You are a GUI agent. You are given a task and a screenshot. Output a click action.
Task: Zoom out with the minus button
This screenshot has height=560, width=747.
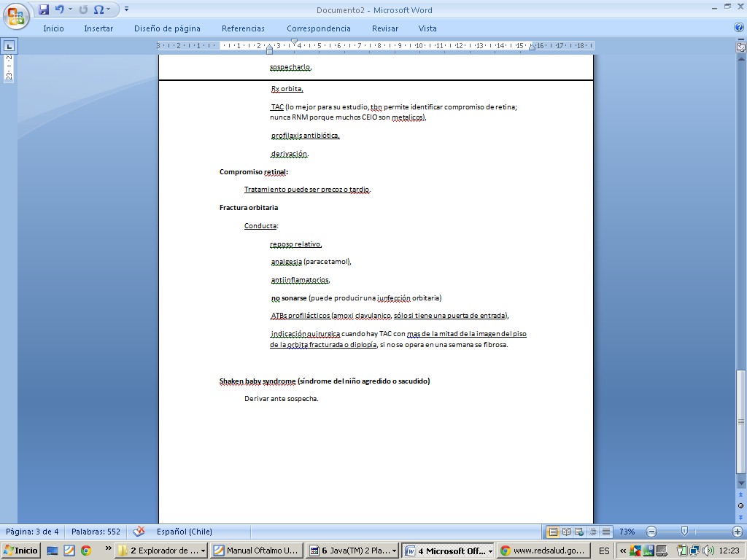click(651, 532)
